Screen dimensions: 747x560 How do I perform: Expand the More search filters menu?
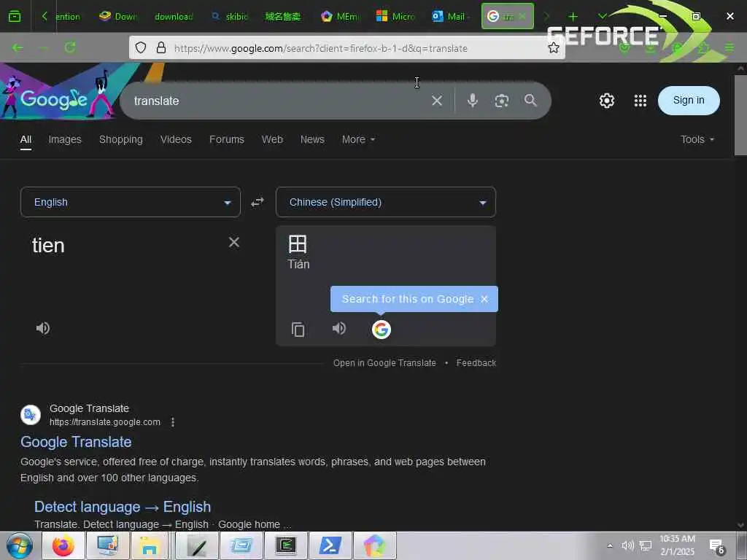click(x=358, y=139)
